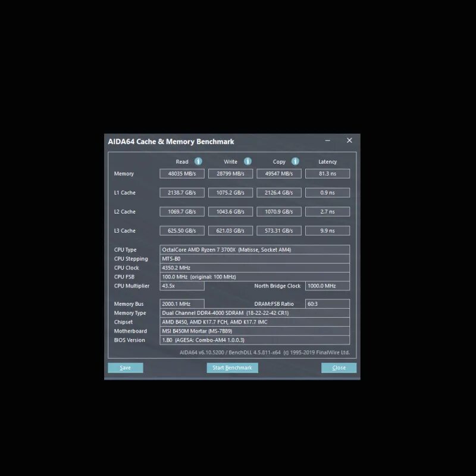Click the L3 Cache row label
The height and width of the screenshot is (476, 476).
(x=125, y=231)
